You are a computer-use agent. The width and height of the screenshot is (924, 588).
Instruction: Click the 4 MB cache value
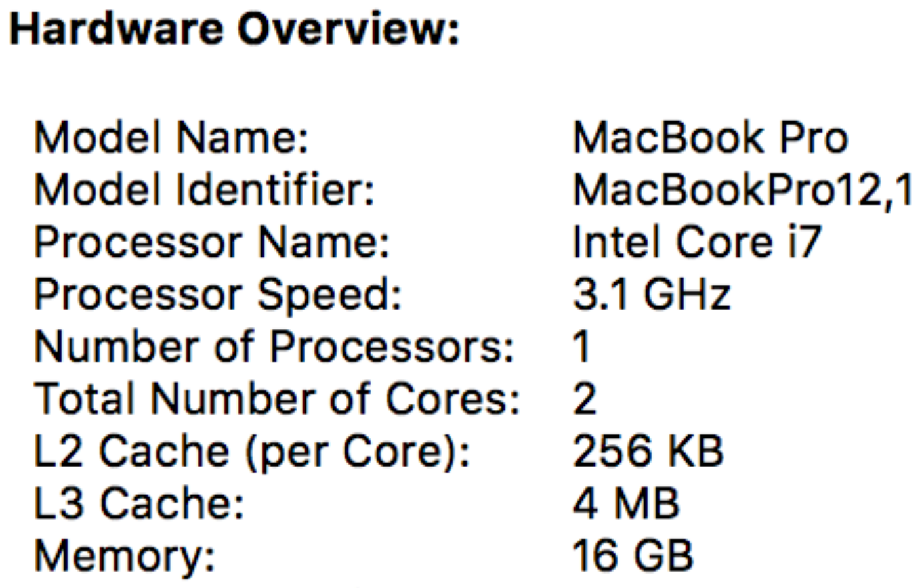(626, 503)
